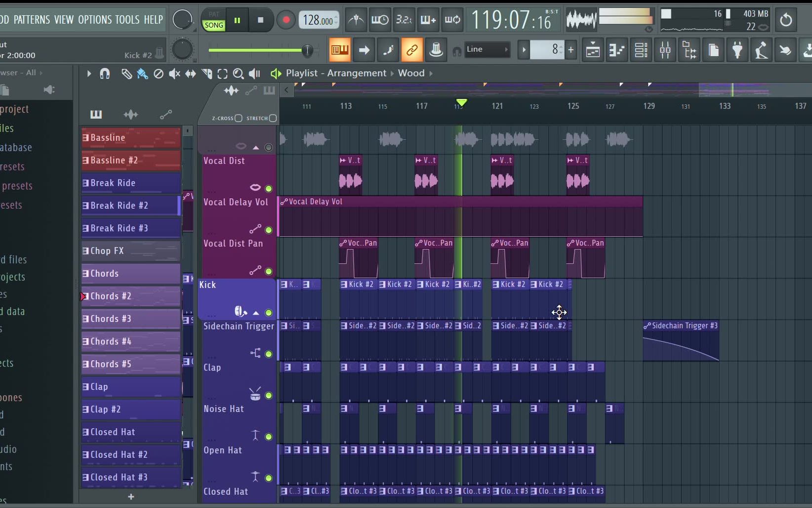Viewport: 812px width, 508px height.
Task: Toggle typing keyboard to piano icon
Action: pyautogui.click(x=339, y=50)
